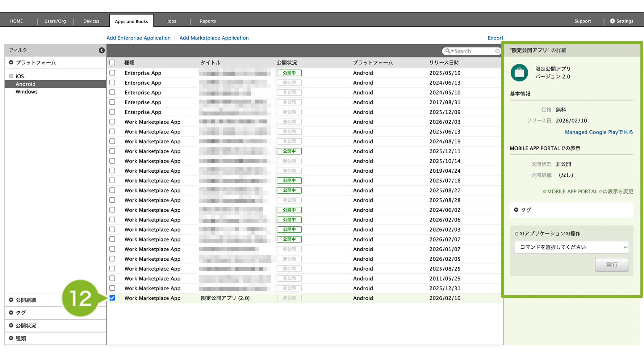Select Windows in platform filter

point(26,92)
